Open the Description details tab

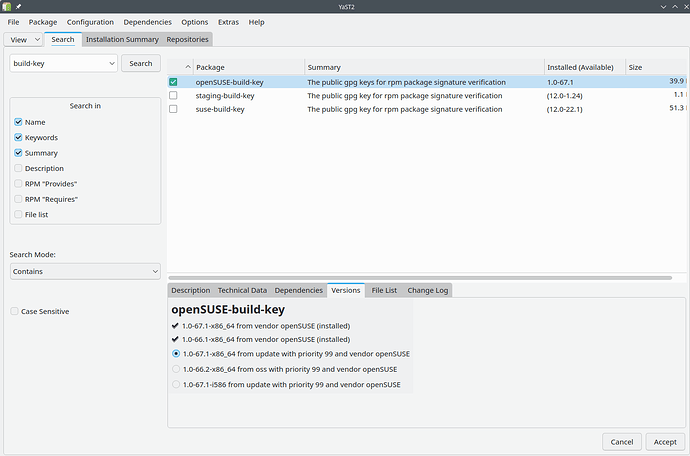191,290
